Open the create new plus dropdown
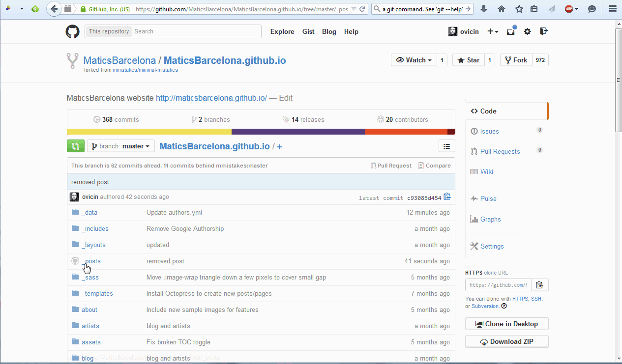The height and width of the screenshot is (364, 622). (493, 31)
